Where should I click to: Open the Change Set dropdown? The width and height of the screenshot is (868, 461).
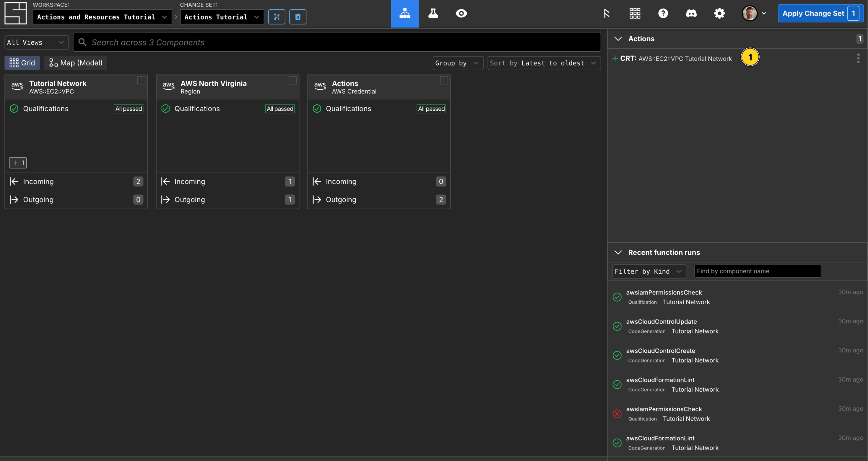pyautogui.click(x=222, y=17)
